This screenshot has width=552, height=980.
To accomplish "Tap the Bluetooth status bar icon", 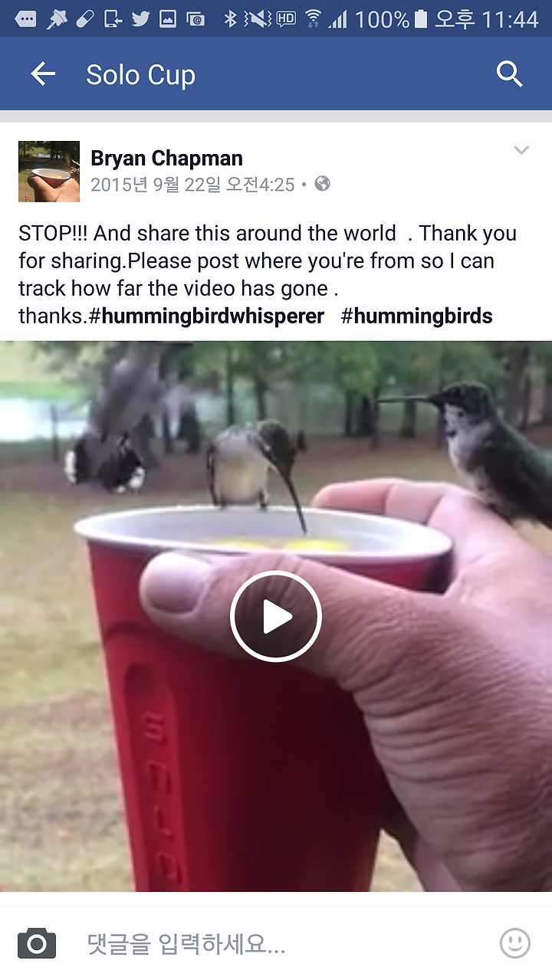I will [x=230, y=18].
